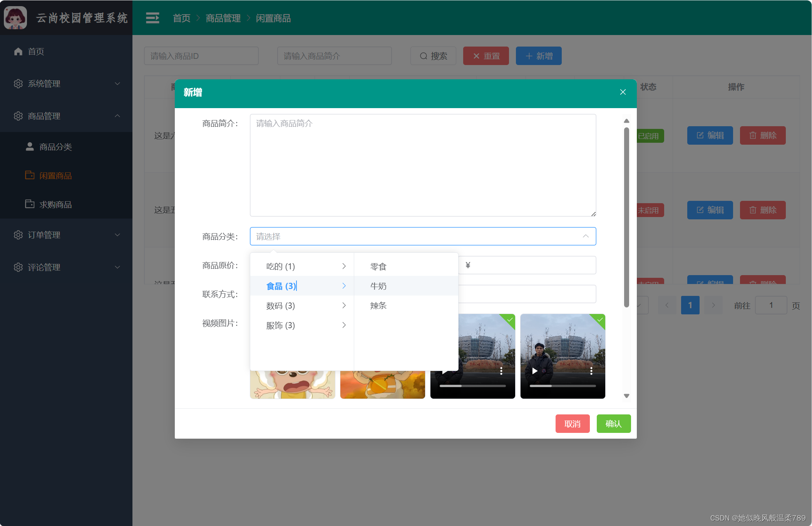Screen dimensions: 812x526
Task: Choose 数码 (3) in the cascader list
Action: [x=281, y=306]
